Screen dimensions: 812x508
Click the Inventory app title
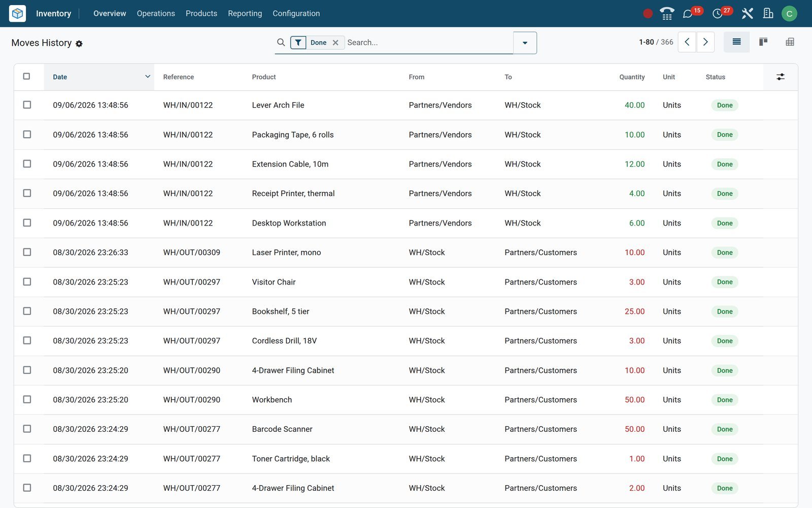tap(53, 14)
